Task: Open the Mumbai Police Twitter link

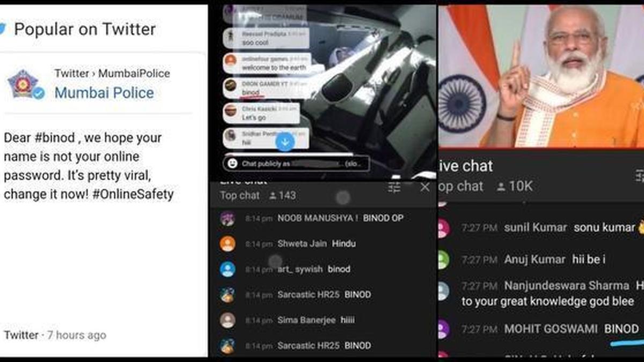Action: point(104,93)
